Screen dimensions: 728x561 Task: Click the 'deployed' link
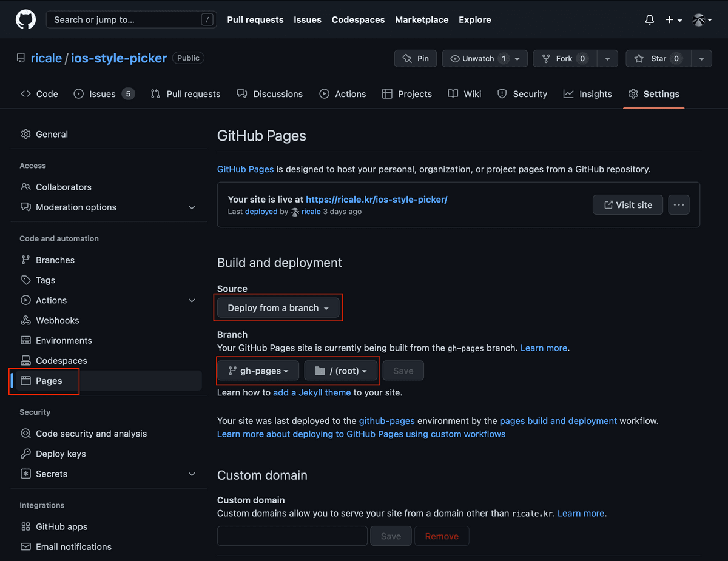[261, 212]
